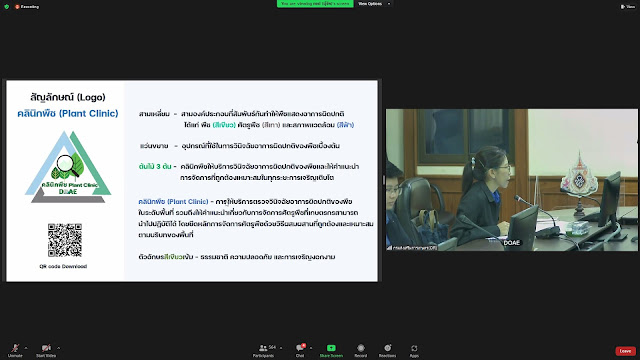
Task: Open audio options arrow next to Unmute
Action: [26, 348]
